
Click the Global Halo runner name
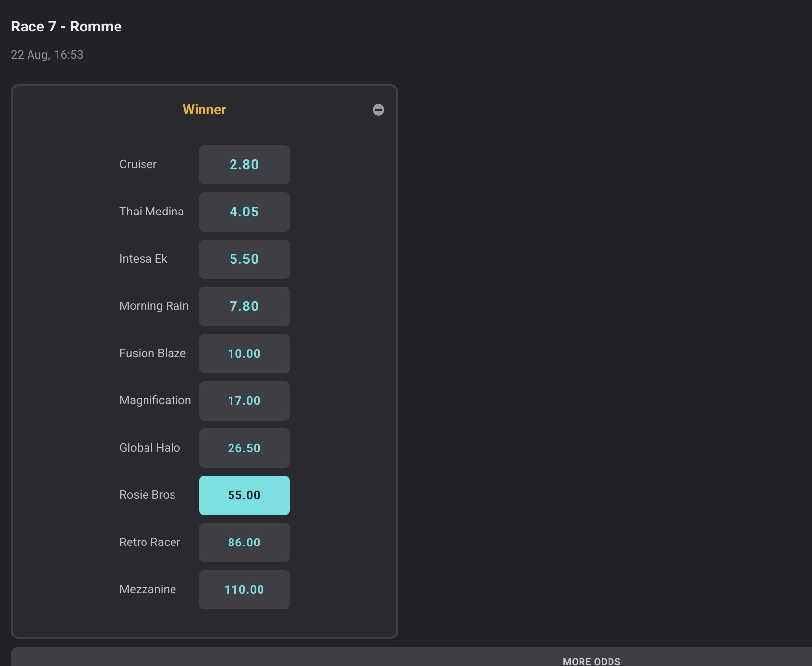tap(150, 448)
